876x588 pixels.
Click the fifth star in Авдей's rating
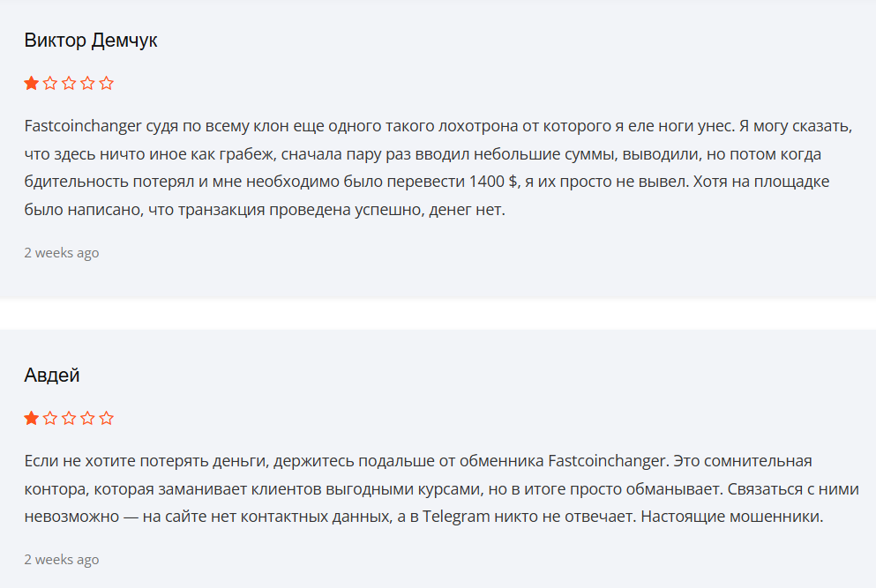click(x=106, y=418)
